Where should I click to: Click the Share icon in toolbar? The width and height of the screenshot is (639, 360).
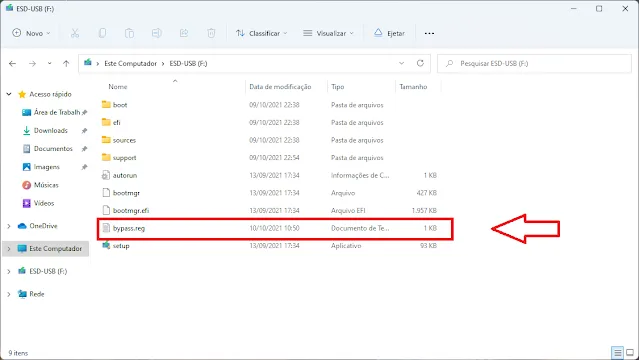click(184, 33)
